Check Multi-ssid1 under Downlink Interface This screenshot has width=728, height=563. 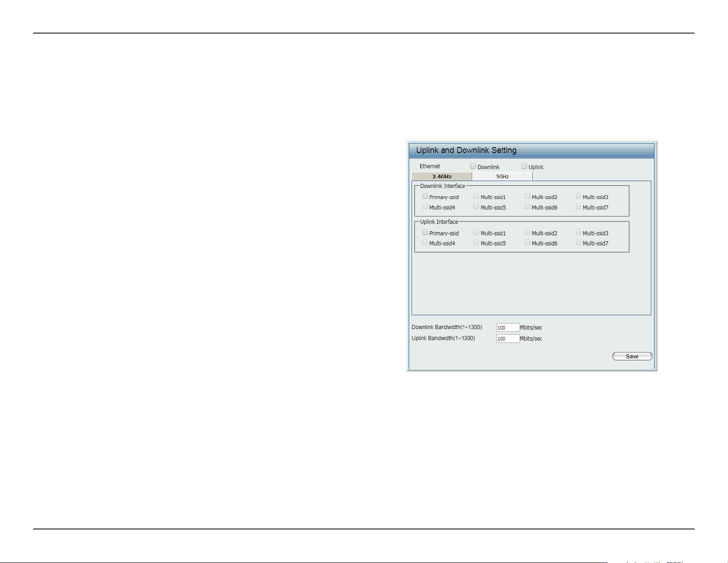pyautogui.click(x=476, y=196)
